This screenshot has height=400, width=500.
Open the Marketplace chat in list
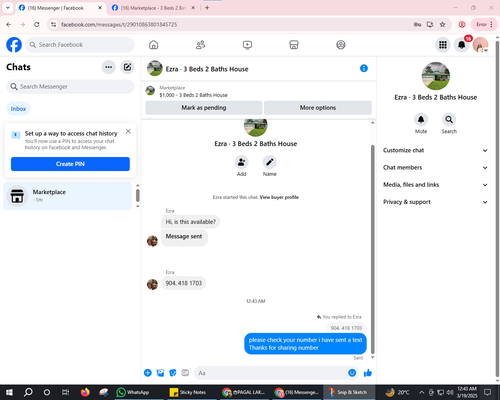point(68,196)
